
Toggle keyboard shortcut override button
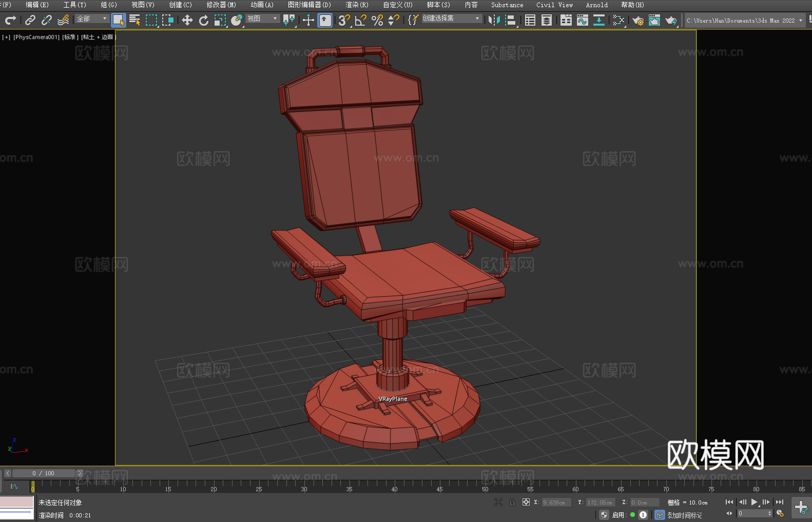(325, 20)
